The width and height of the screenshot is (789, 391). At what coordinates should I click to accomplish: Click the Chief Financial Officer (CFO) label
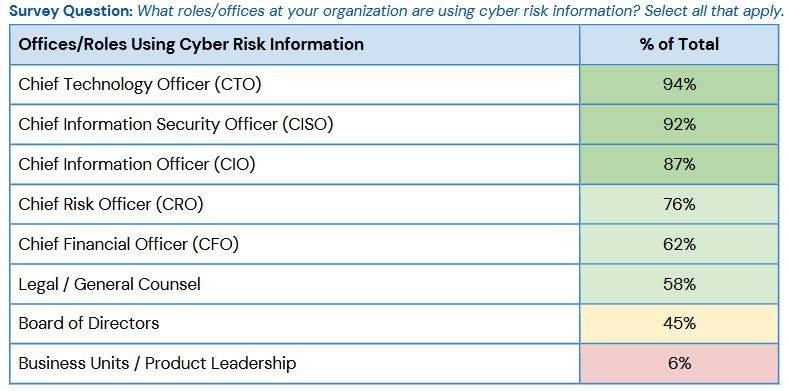(x=128, y=244)
